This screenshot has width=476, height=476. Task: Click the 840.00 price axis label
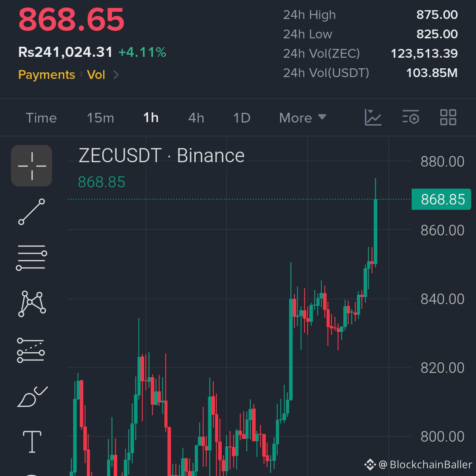click(x=443, y=299)
